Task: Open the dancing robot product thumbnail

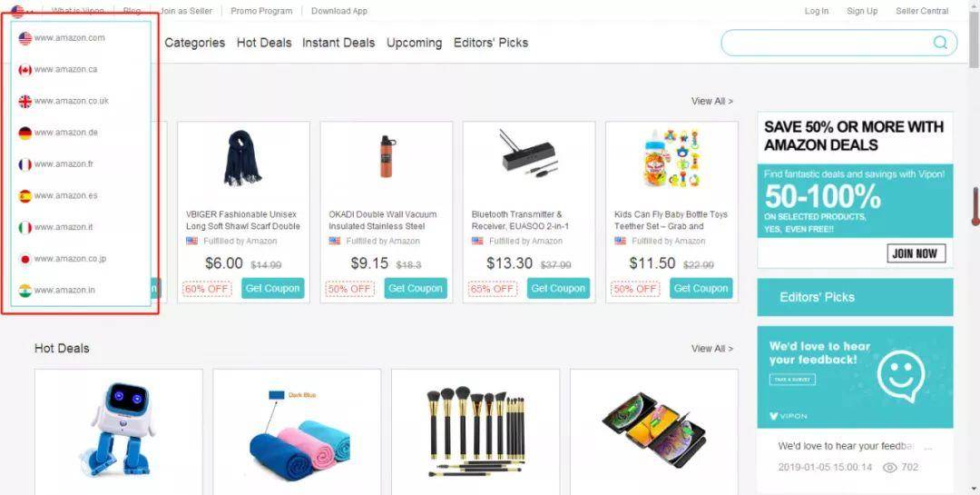Action: (x=119, y=430)
